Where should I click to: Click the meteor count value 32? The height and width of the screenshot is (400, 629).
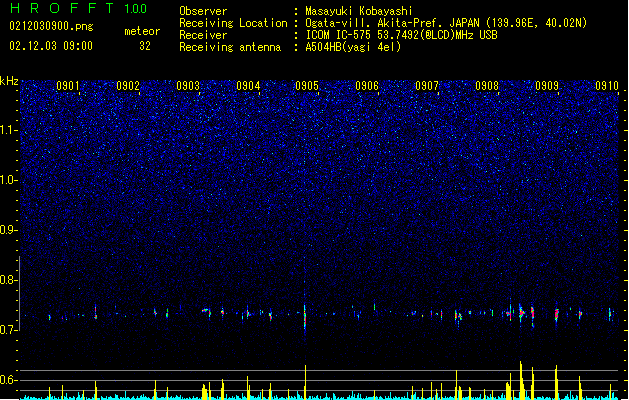(x=145, y=46)
